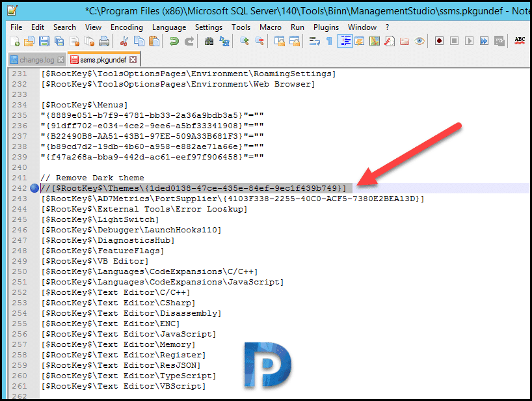The width and height of the screenshot is (532, 401).
Task: Cut the selection with the scissors icon
Action: (x=124, y=41)
